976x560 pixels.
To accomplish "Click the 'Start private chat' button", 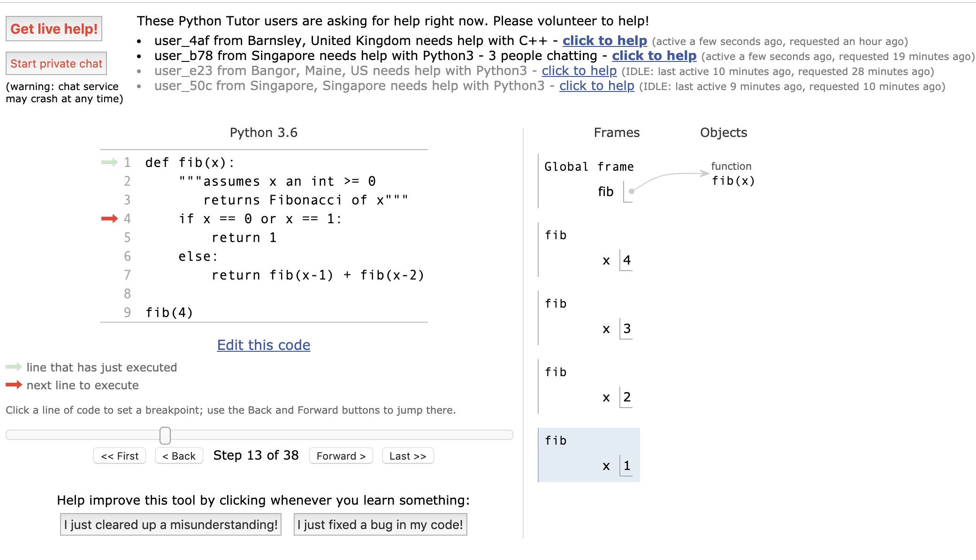I will (x=57, y=64).
